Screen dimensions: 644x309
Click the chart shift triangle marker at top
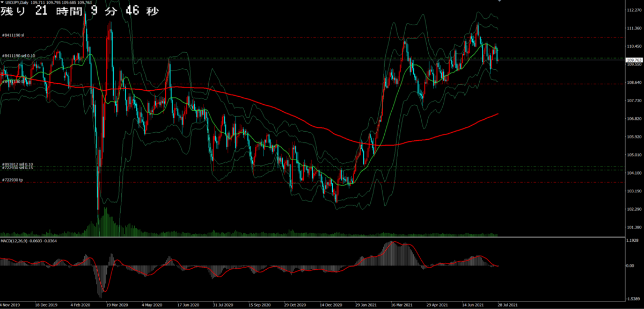point(499,2)
